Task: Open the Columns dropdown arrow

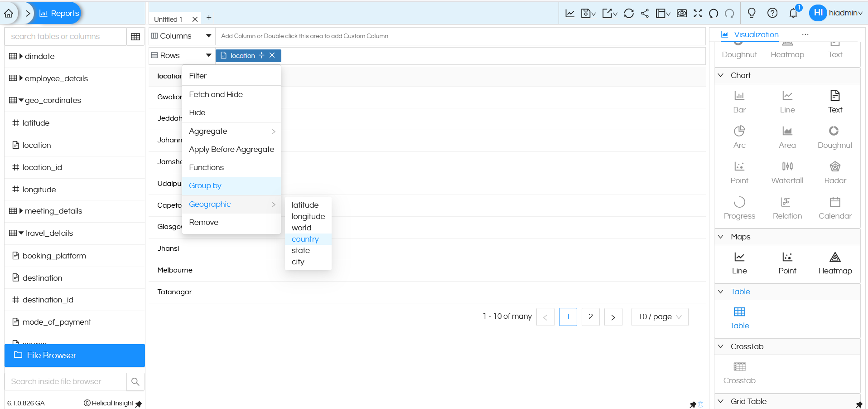Action: tap(208, 36)
